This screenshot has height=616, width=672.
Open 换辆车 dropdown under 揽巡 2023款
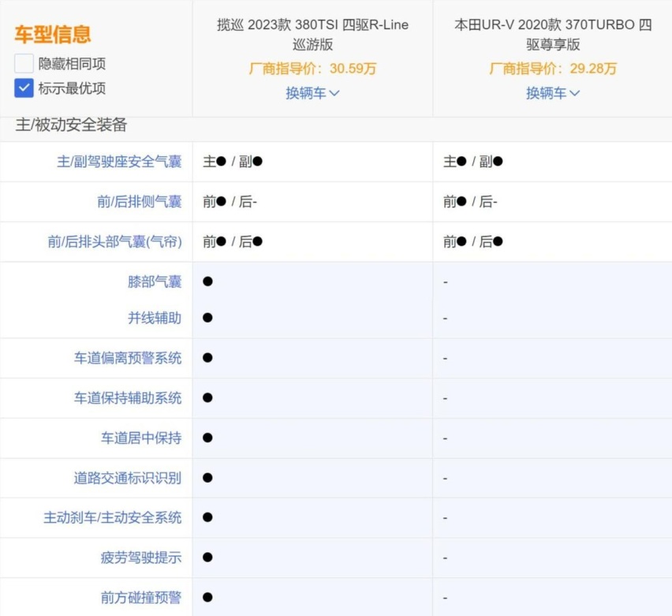pyautogui.click(x=312, y=93)
